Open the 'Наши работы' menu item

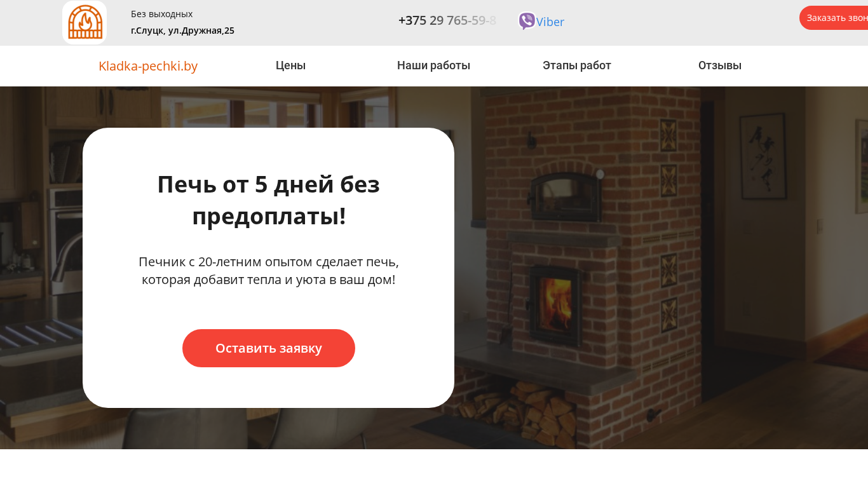point(433,65)
